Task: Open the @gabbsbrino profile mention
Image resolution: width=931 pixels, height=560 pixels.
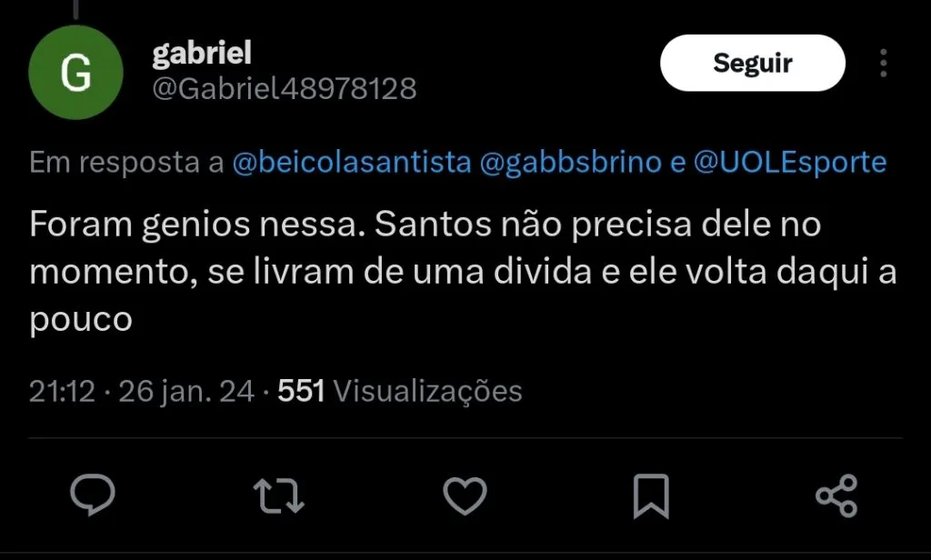Action: click(569, 163)
